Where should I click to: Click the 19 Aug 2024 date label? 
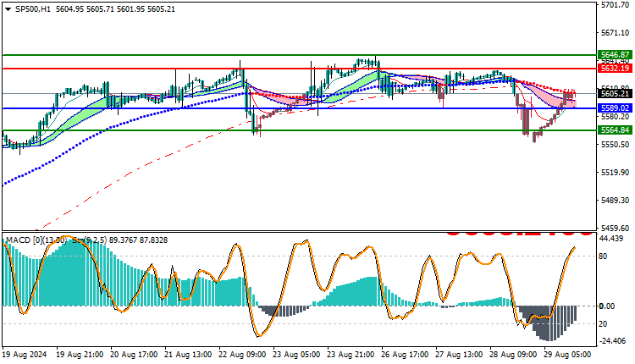(x=25, y=355)
